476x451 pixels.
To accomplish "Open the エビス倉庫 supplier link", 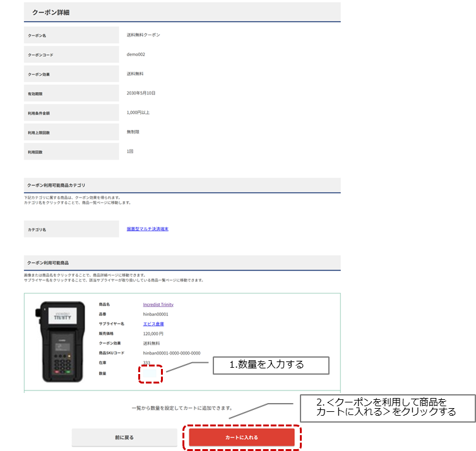I will (153, 324).
